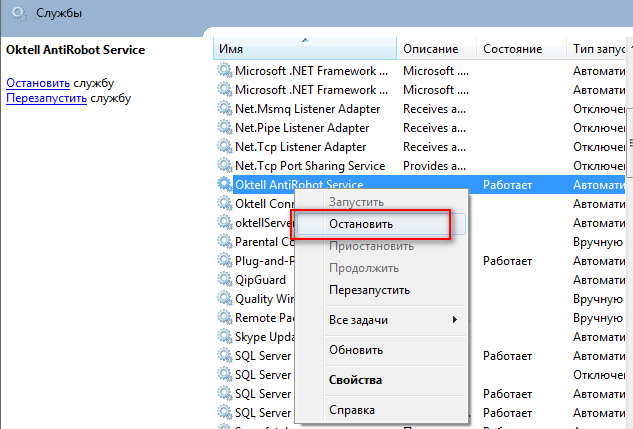Open Свойства from the context menu
Viewport: 633px width, 429px height.
(x=355, y=380)
